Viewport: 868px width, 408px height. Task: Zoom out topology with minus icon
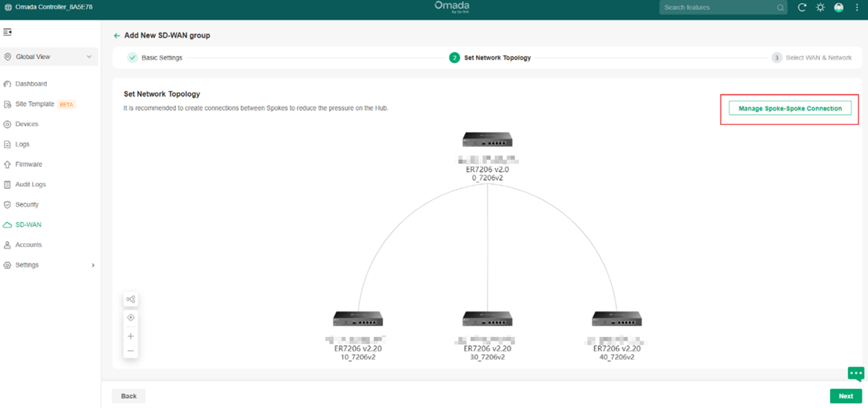click(130, 351)
